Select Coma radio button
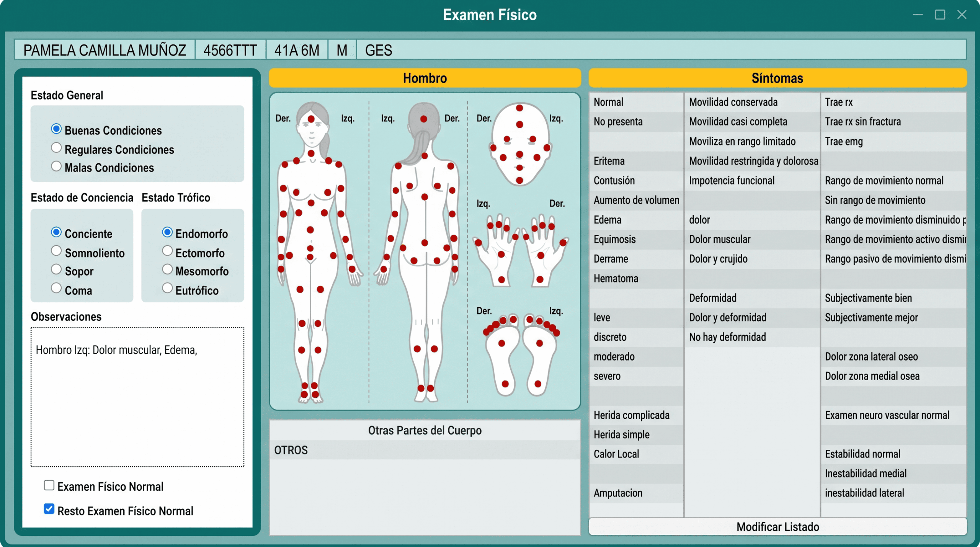 [x=56, y=288]
